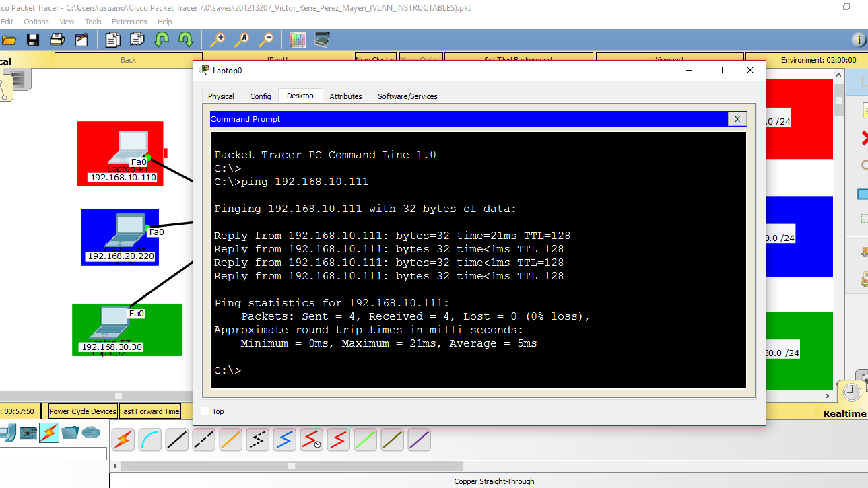Open a file with the folder icon
The height and width of the screenshot is (488, 868).
[x=9, y=40]
